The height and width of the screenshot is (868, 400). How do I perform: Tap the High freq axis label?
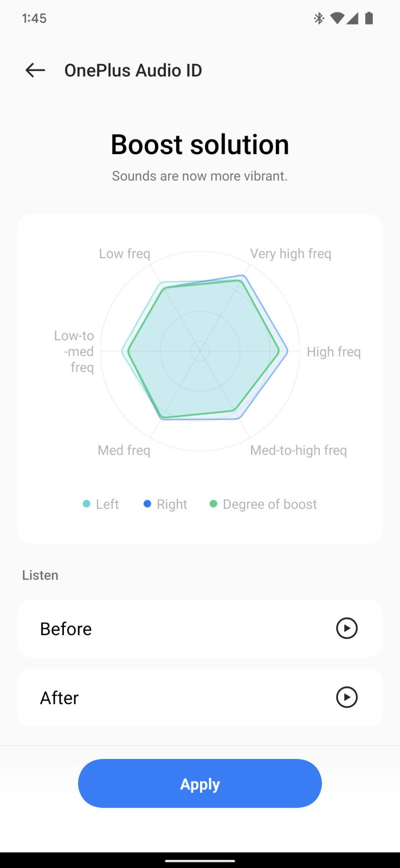pos(333,352)
